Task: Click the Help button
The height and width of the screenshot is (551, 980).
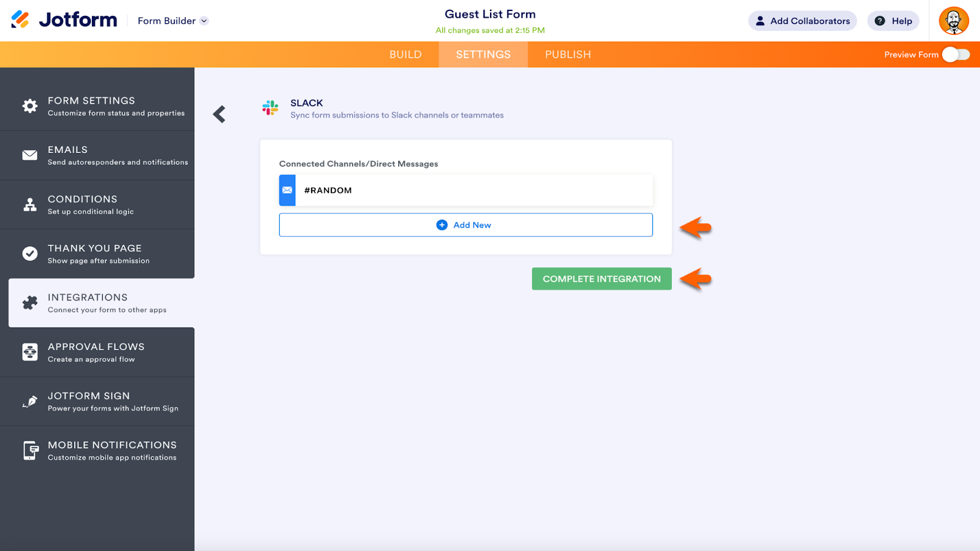Action: coord(893,21)
